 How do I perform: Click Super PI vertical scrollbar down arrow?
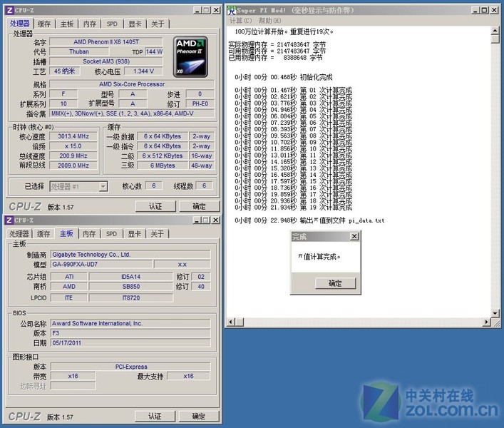pos(495,313)
